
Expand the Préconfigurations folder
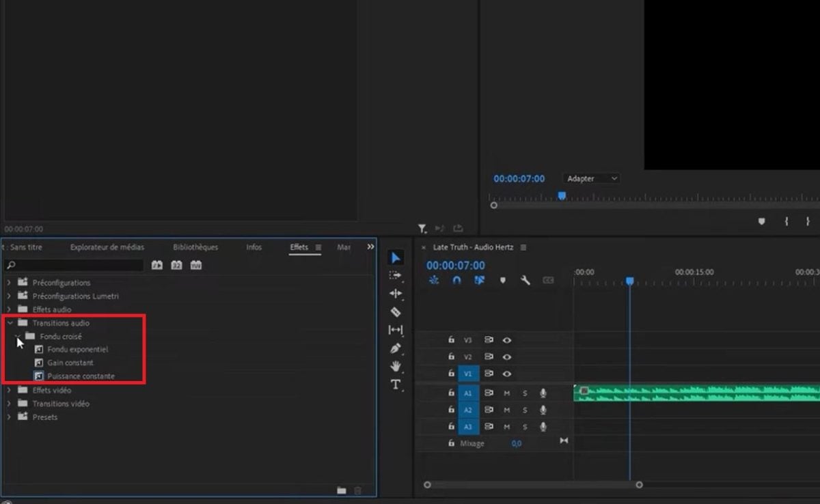pyautogui.click(x=9, y=283)
